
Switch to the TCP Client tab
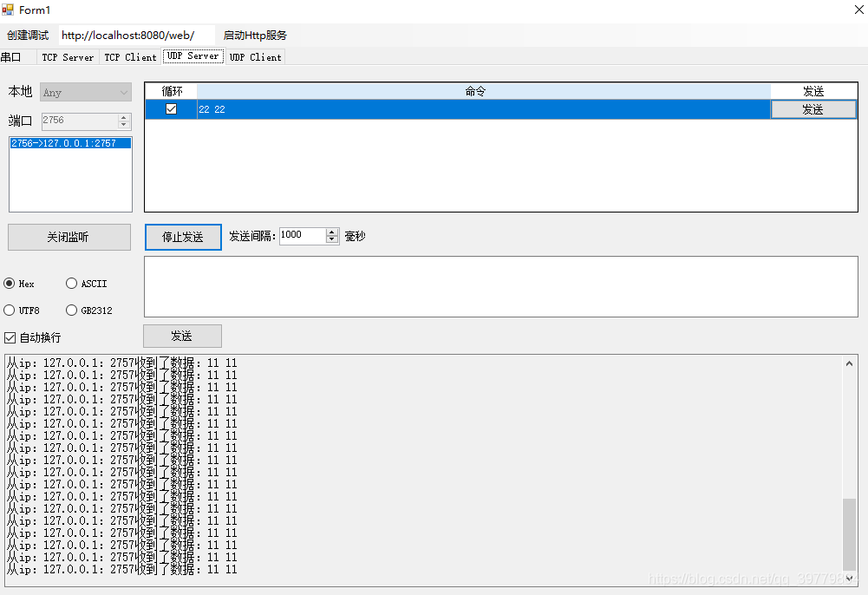tap(130, 57)
